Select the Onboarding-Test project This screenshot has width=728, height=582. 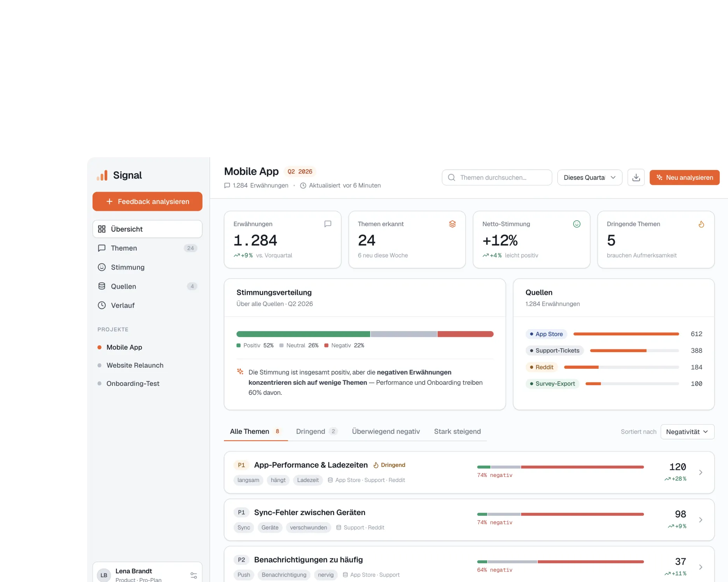point(147,384)
